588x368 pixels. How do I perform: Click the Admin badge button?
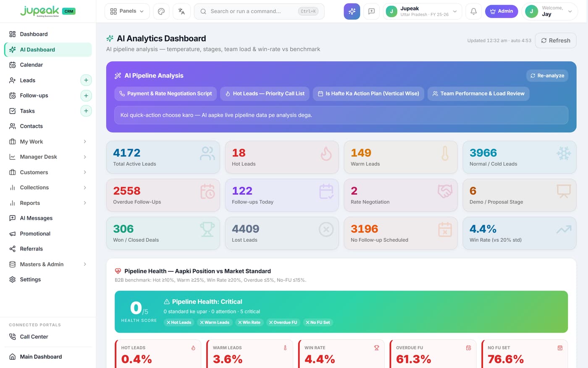click(x=501, y=11)
